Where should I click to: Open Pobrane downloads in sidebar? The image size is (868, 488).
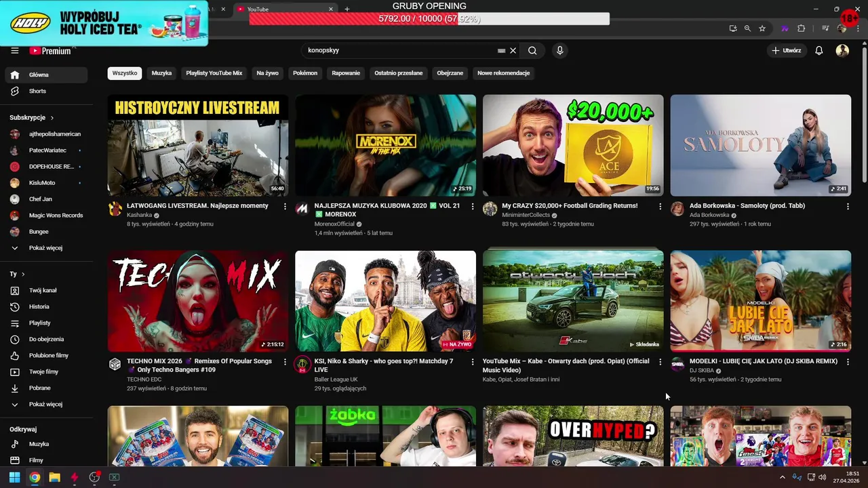[x=46, y=388]
